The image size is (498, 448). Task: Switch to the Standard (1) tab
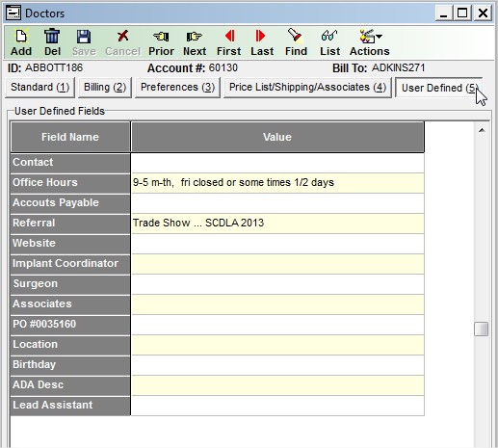40,88
